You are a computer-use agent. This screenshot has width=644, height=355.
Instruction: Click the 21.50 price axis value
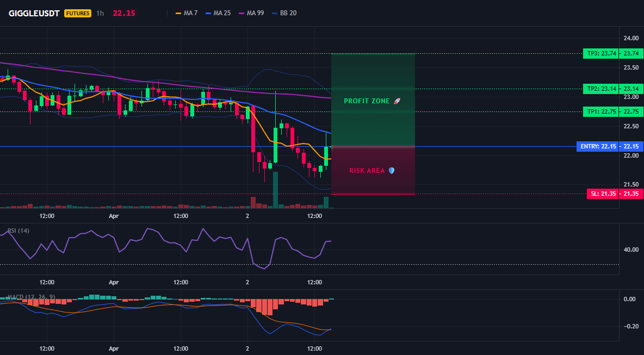[631, 185]
